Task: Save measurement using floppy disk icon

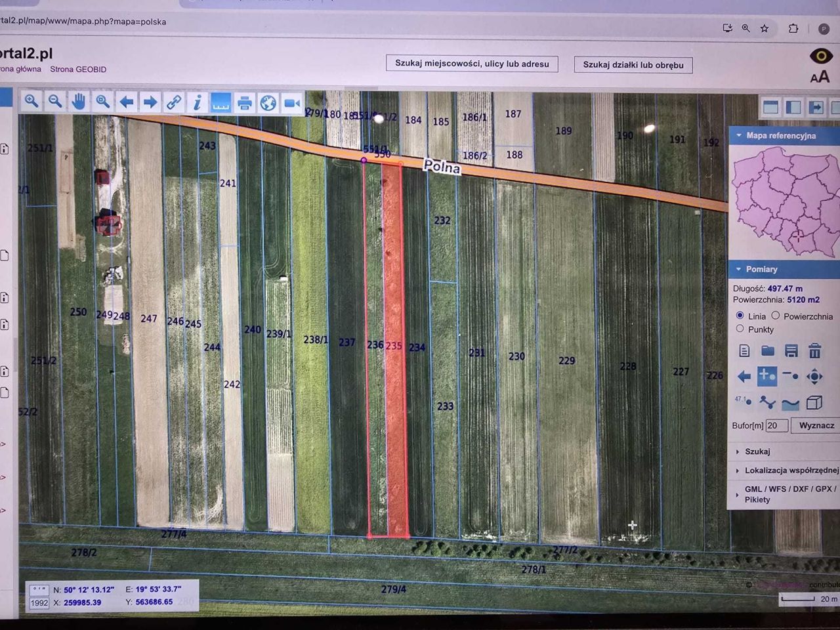Action: coord(791,350)
